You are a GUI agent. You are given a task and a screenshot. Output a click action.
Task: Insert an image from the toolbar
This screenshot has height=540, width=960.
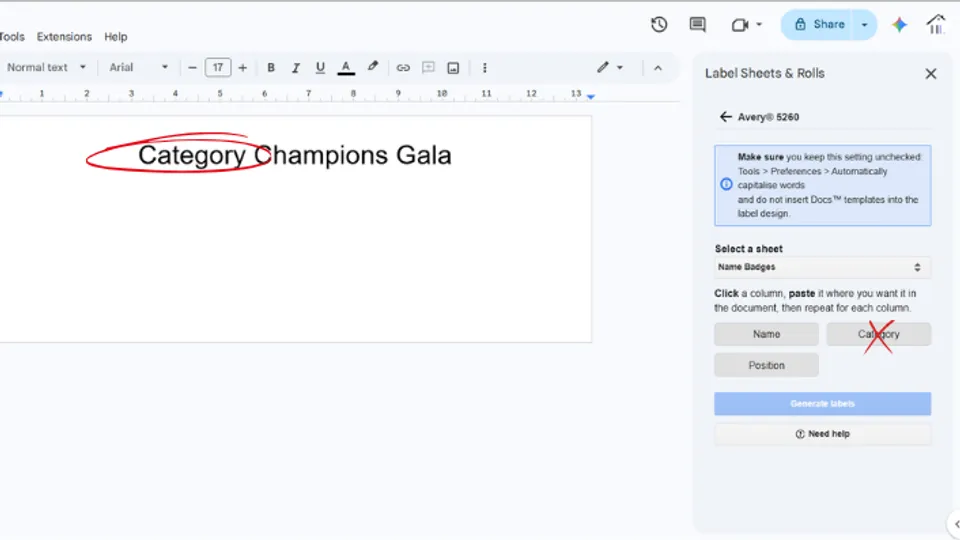(453, 67)
